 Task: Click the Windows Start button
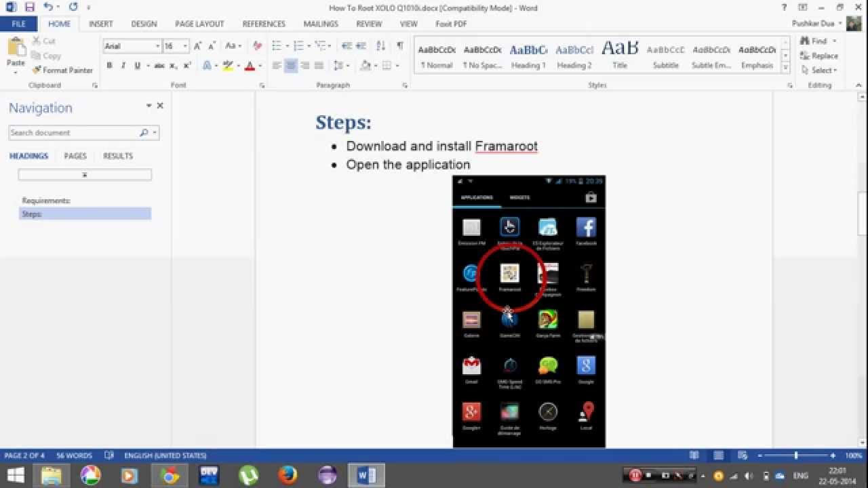coord(15,475)
